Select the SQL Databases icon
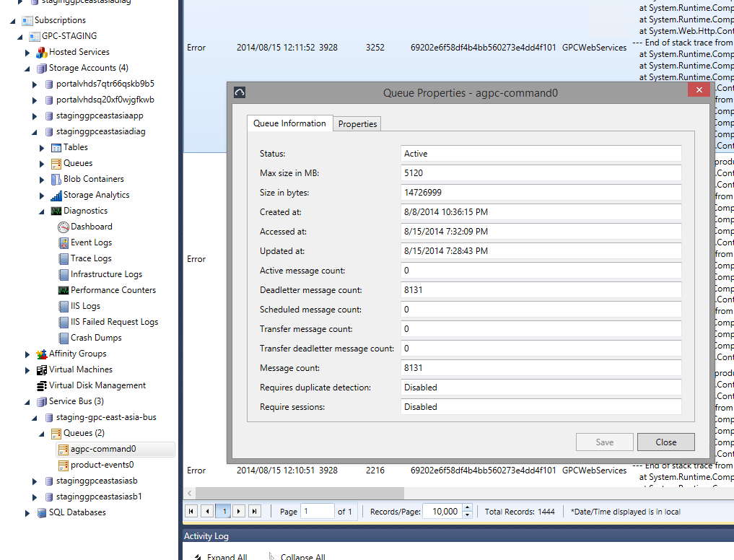 (42, 512)
